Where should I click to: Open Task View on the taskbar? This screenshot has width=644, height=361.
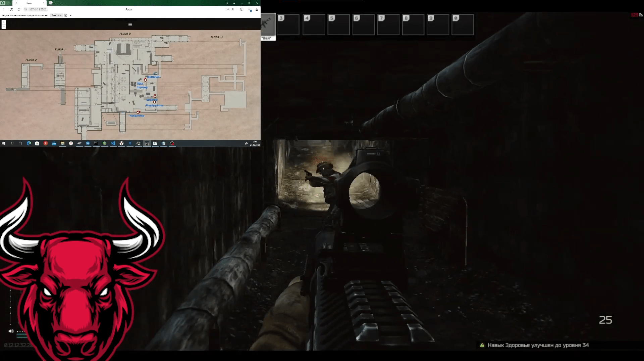click(x=20, y=143)
